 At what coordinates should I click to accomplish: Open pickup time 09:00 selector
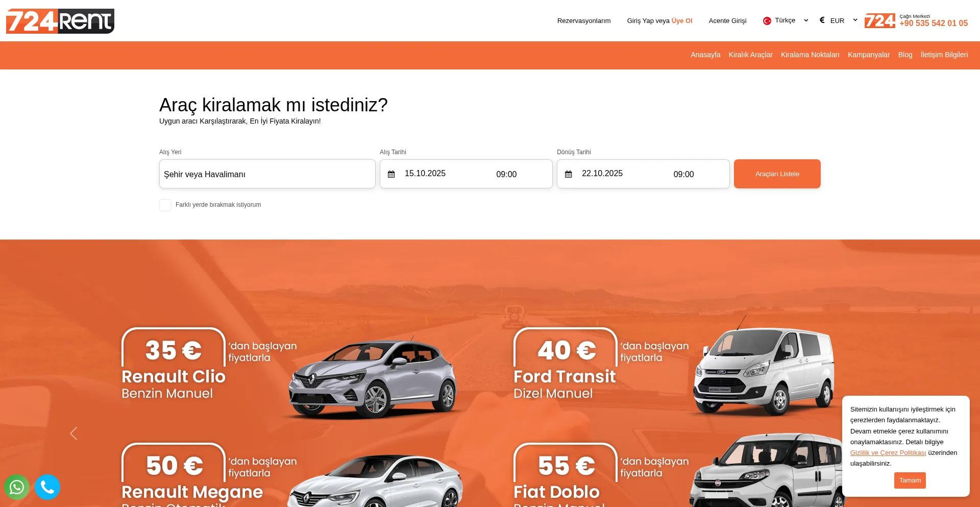point(506,174)
